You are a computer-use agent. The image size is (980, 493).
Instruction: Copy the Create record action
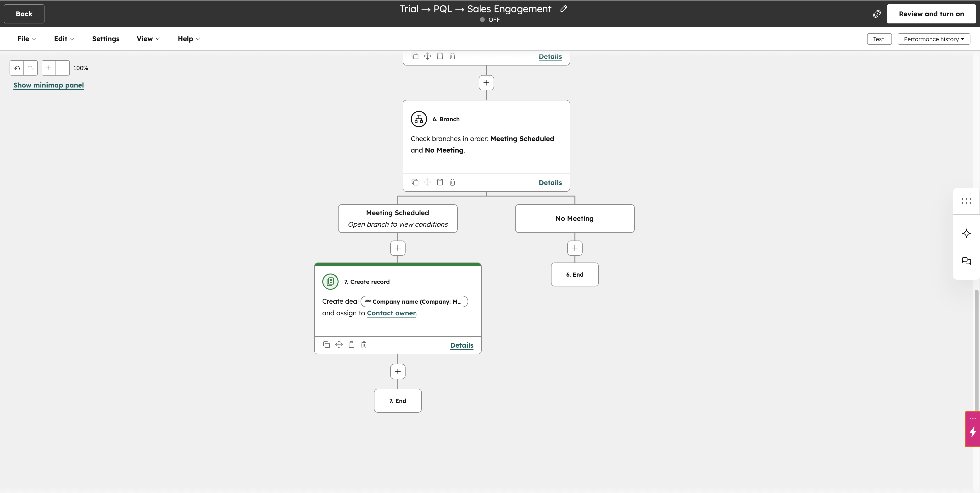326,344
